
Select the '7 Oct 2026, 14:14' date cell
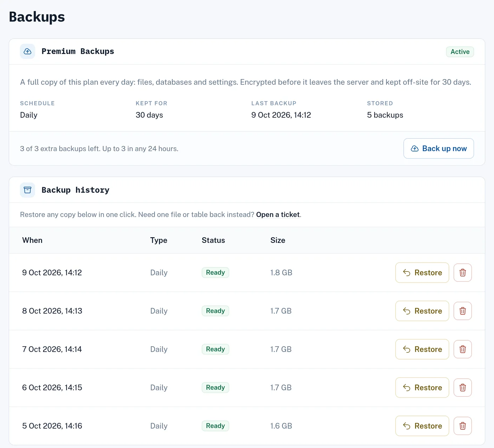[x=52, y=349]
